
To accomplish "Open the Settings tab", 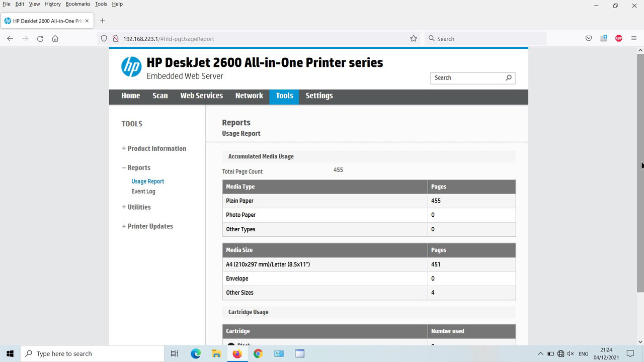I will point(319,96).
